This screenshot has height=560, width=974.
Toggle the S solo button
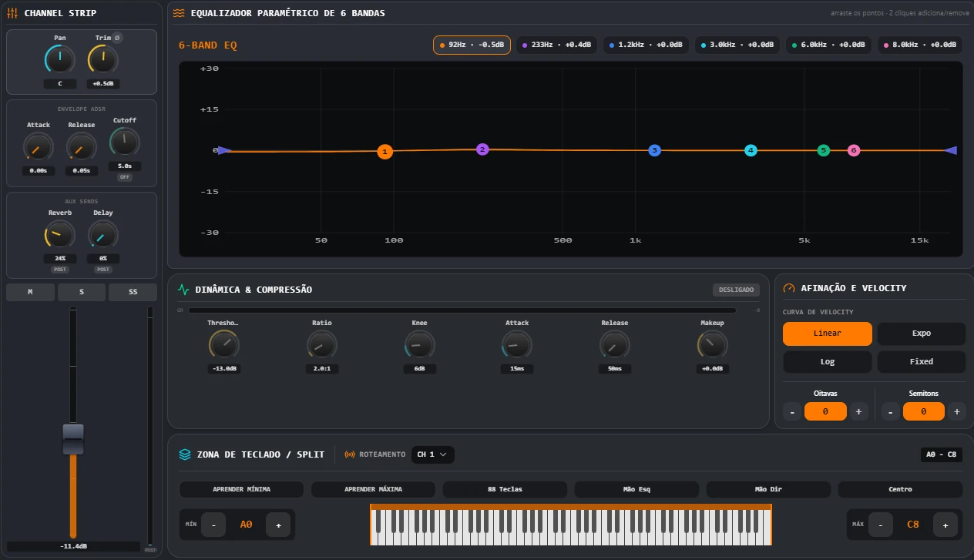point(82,292)
